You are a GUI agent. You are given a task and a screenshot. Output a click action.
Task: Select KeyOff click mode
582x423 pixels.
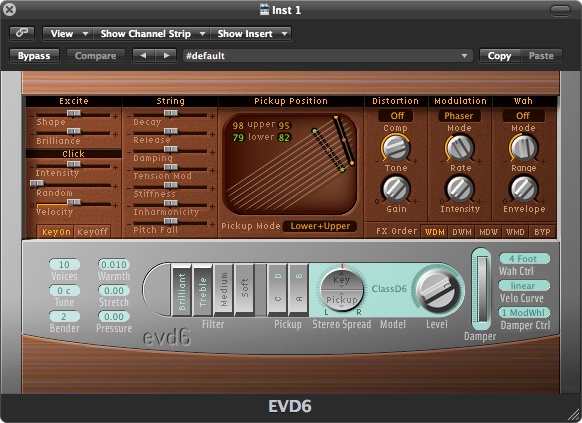click(x=92, y=232)
